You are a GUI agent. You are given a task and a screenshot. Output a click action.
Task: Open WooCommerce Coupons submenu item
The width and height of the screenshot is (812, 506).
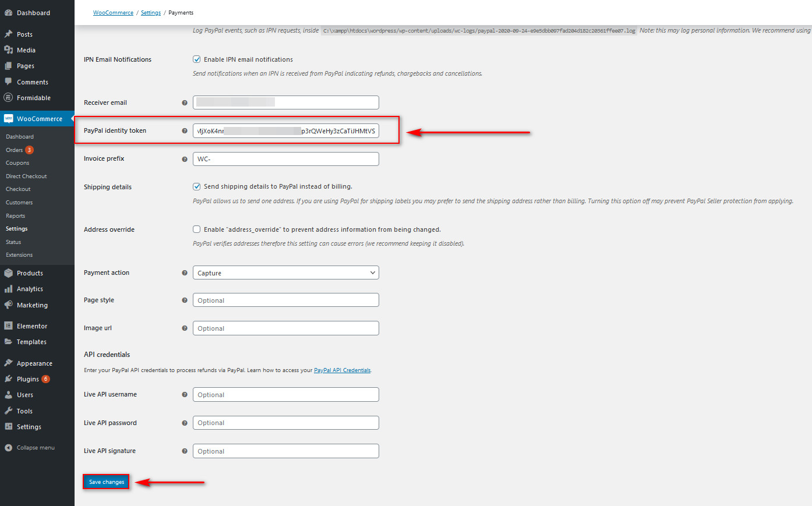(17, 163)
